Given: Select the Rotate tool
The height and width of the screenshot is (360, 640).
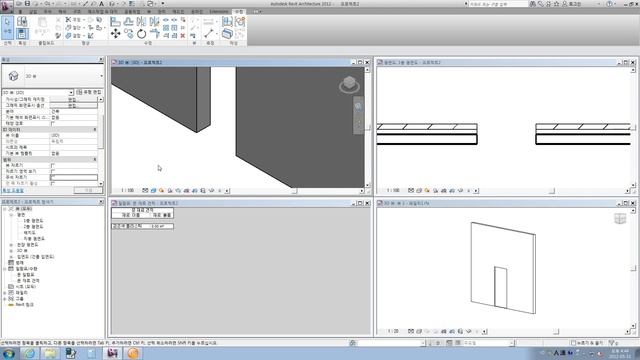Looking at the screenshot, I should click(x=141, y=34).
